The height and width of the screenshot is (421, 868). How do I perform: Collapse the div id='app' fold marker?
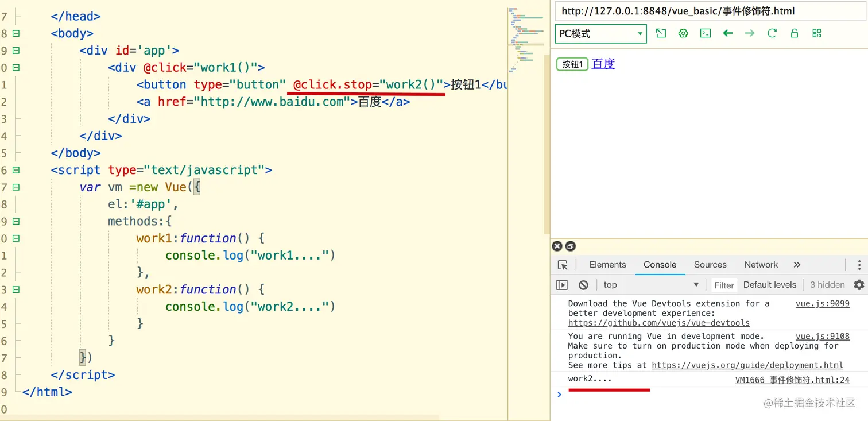[15, 51]
